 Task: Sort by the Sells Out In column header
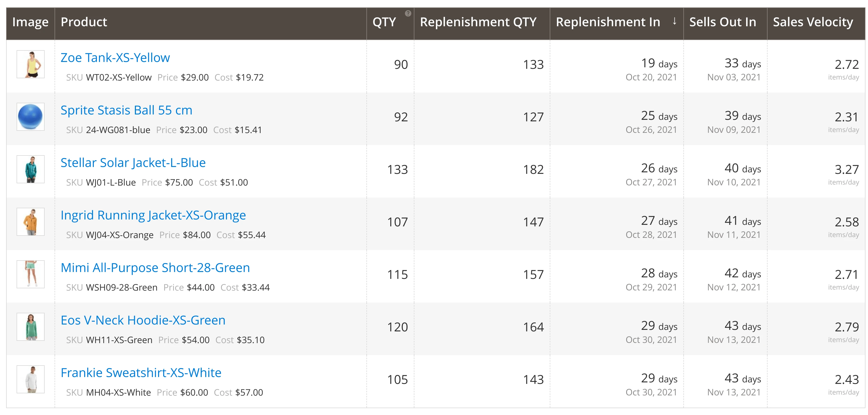point(722,22)
